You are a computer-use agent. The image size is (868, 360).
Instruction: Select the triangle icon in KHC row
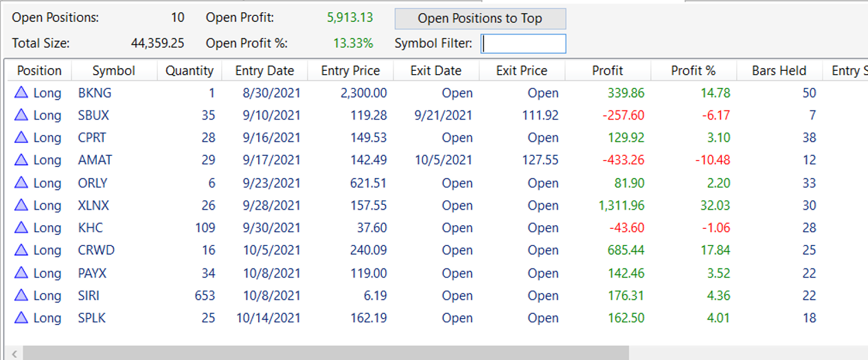21,227
